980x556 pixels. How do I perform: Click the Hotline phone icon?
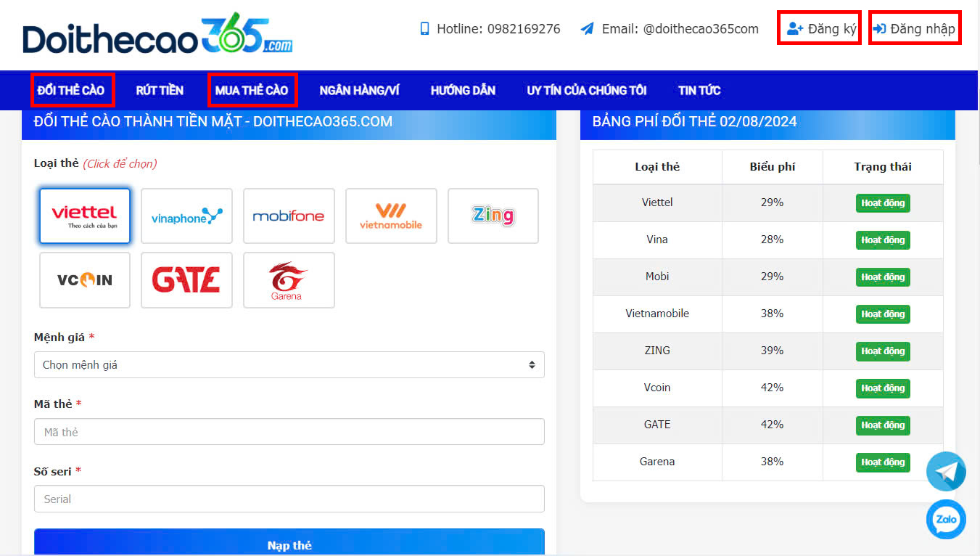(424, 29)
